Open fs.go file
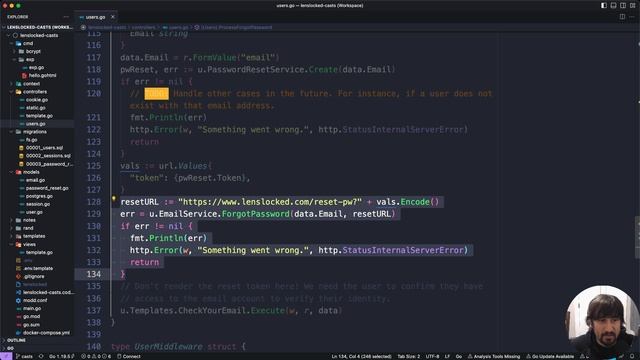 pyautogui.click(x=31, y=140)
